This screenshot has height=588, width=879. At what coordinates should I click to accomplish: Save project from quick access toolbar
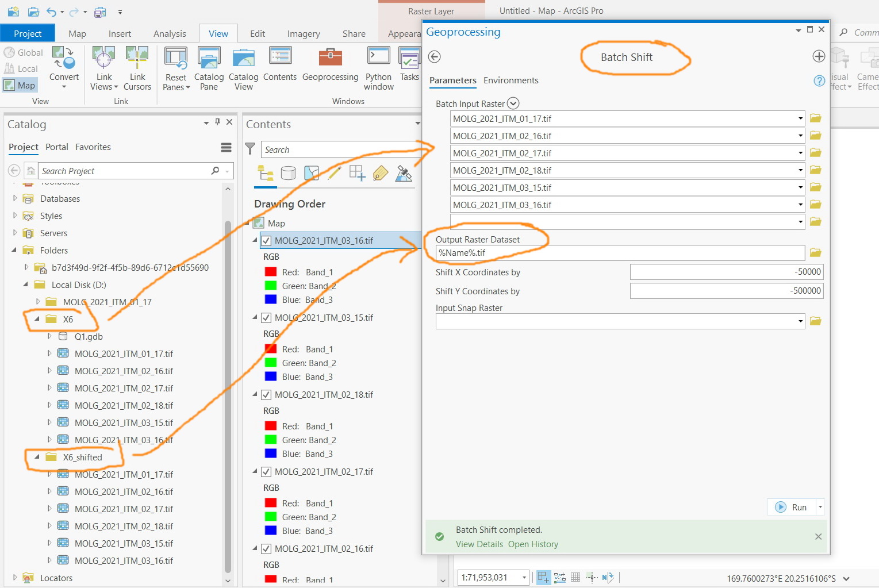(x=100, y=11)
